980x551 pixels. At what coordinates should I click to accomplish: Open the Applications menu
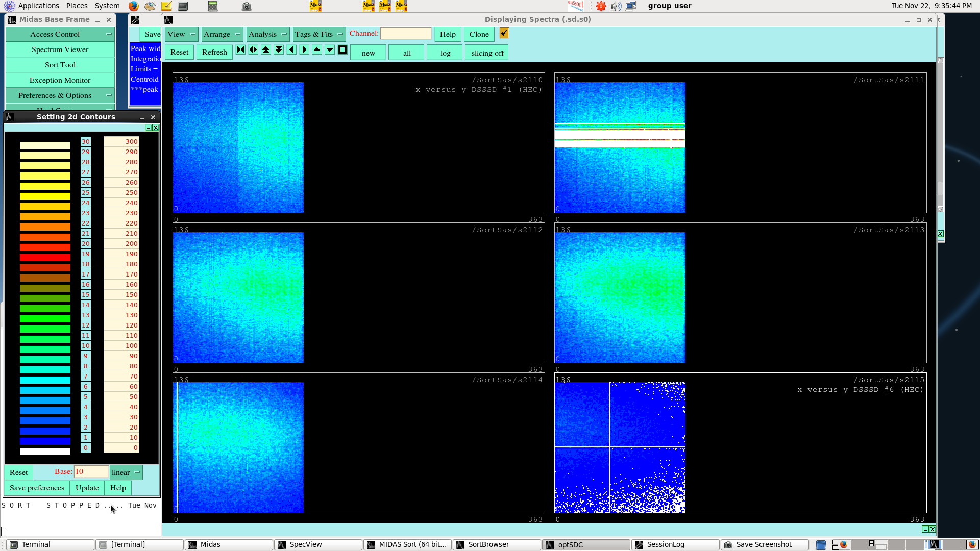pos(39,6)
